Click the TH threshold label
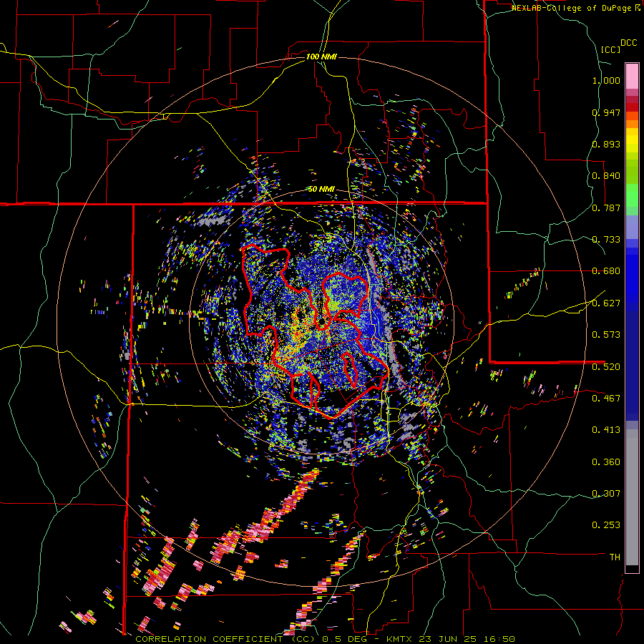The height and width of the screenshot is (644, 644). tap(615, 557)
